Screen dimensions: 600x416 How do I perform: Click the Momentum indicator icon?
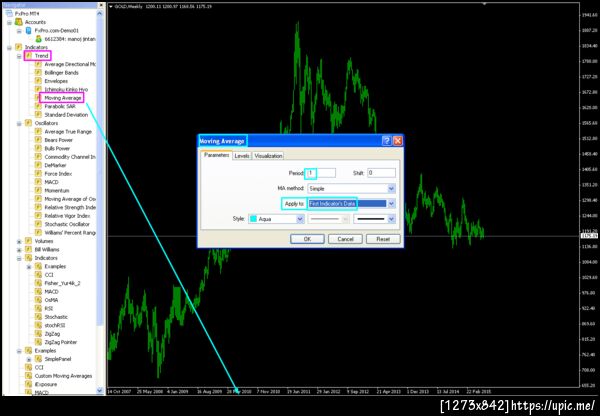pos(38,190)
